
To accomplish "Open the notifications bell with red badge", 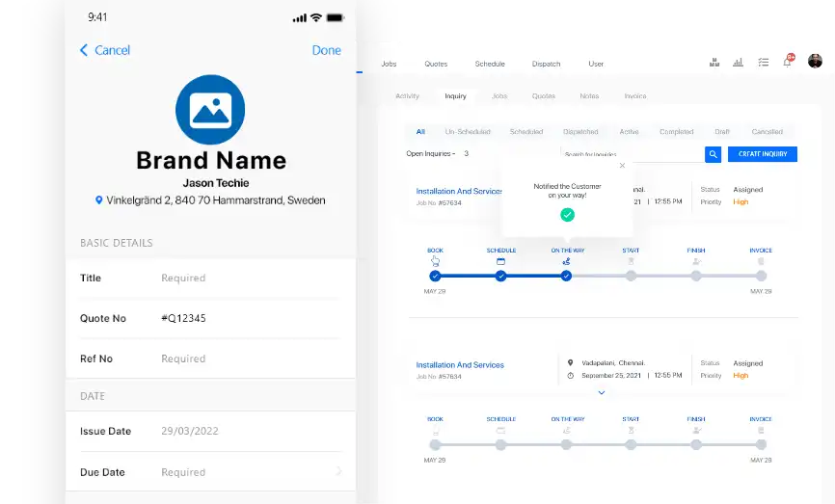I will click(788, 61).
